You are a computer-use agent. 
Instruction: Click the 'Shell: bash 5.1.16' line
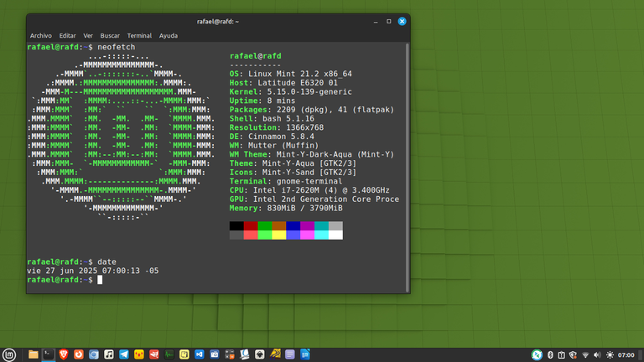(272, 119)
